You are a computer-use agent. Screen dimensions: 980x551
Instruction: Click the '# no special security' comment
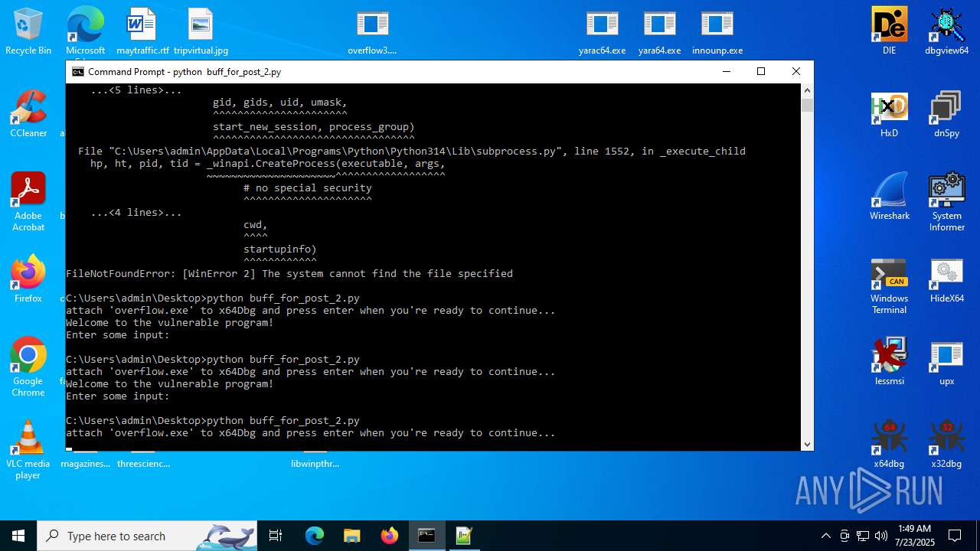308,187
